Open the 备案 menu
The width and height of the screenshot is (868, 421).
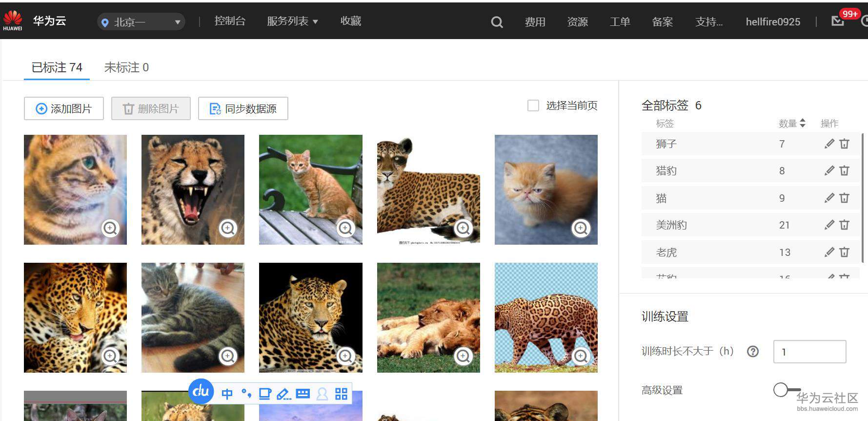tap(663, 22)
